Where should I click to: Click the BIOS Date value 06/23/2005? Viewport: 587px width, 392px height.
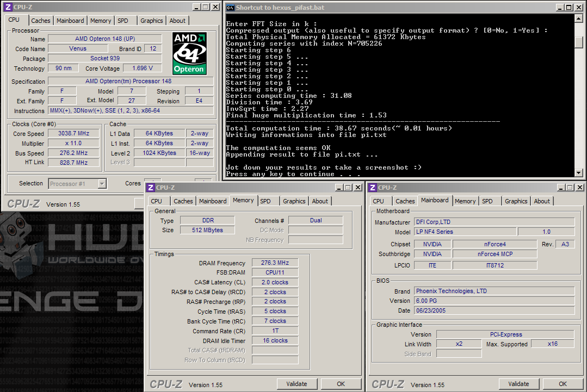click(x=494, y=310)
